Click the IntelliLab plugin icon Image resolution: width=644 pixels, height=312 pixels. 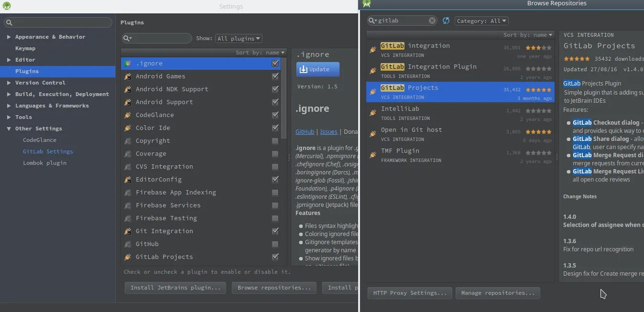pyautogui.click(x=373, y=113)
